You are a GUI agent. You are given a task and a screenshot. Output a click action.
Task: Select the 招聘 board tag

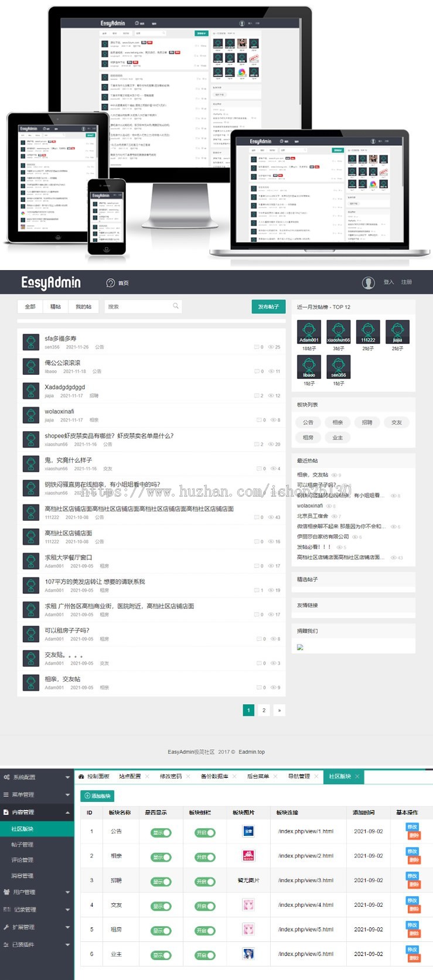[x=367, y=422]
